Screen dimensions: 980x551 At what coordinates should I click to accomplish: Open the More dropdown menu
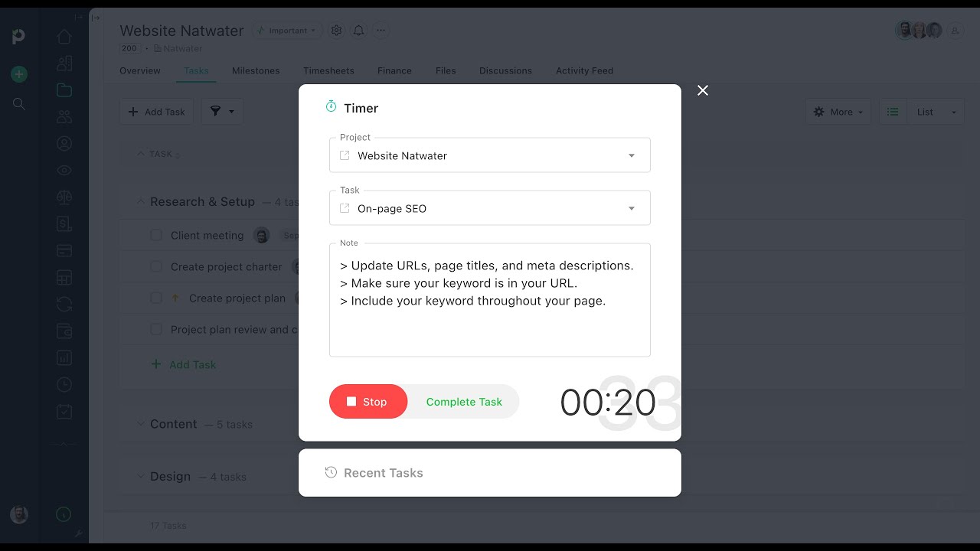838,112
